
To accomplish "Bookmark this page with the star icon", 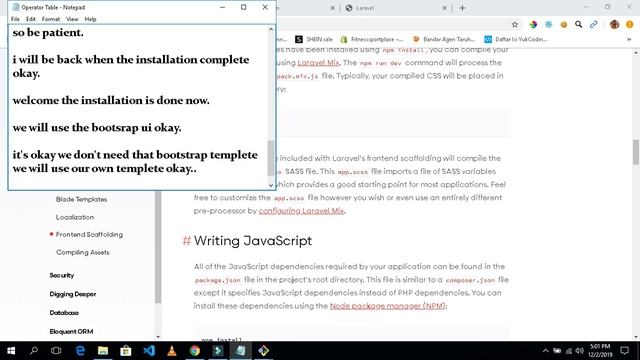I will tap(515, 24).
